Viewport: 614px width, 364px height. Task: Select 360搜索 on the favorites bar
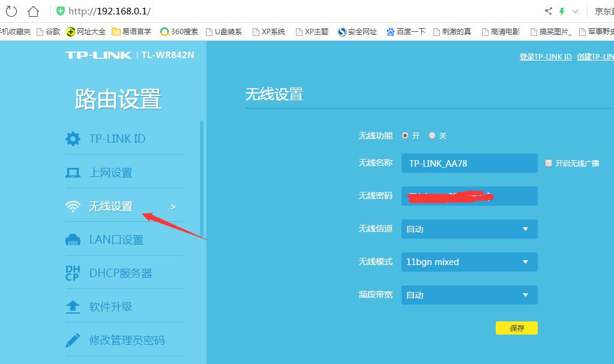tap(178, 32)
